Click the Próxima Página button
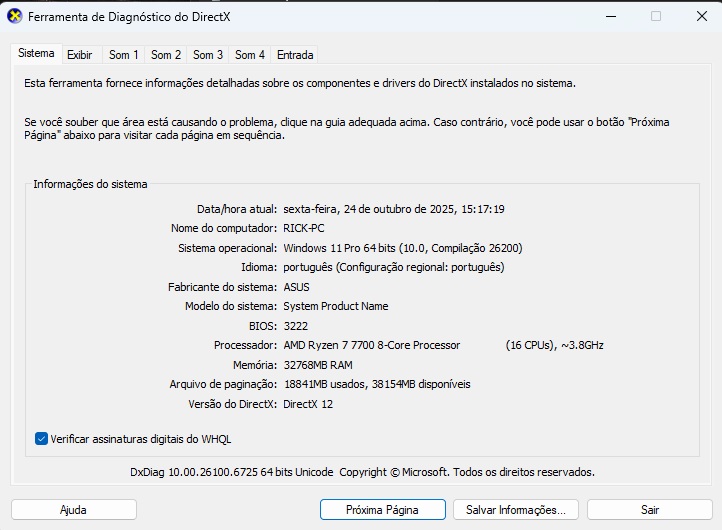The height and width of the screenshot is (530, 722). tap(382, 509)
